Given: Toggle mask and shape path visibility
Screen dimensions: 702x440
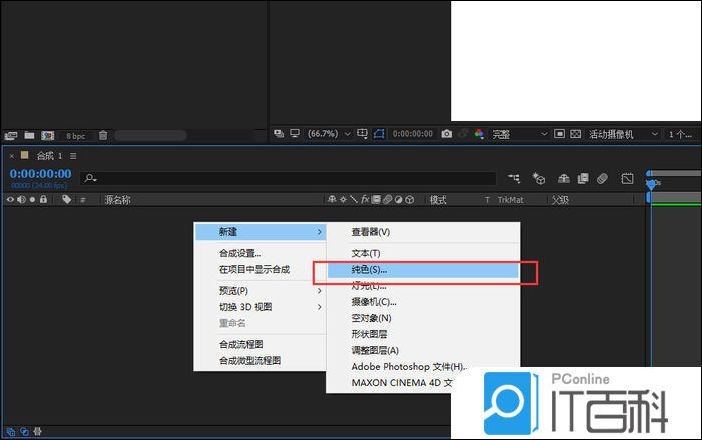Looking at the screenshot, I should coord(379,134).
